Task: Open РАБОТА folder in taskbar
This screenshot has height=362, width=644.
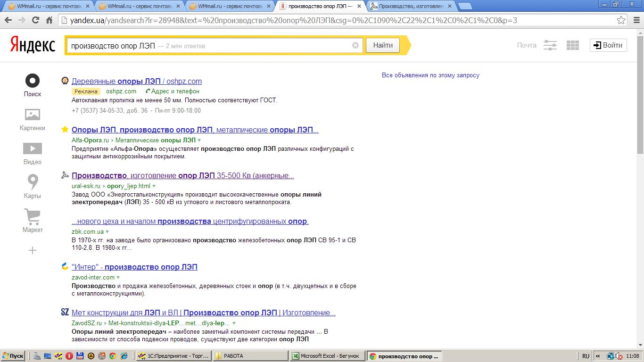Action: (x=250, y=356)
